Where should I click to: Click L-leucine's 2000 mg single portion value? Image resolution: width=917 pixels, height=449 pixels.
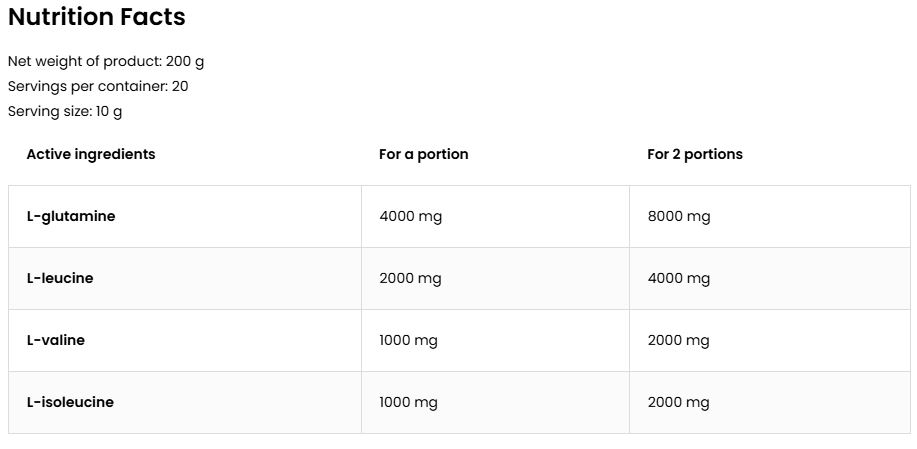click(x=411, y=278)
